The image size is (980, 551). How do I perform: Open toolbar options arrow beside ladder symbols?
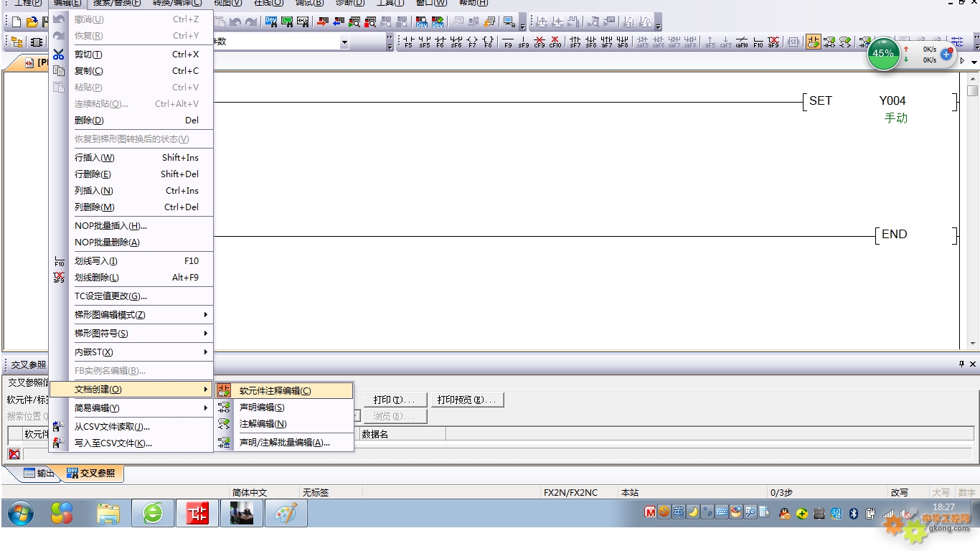390,42
